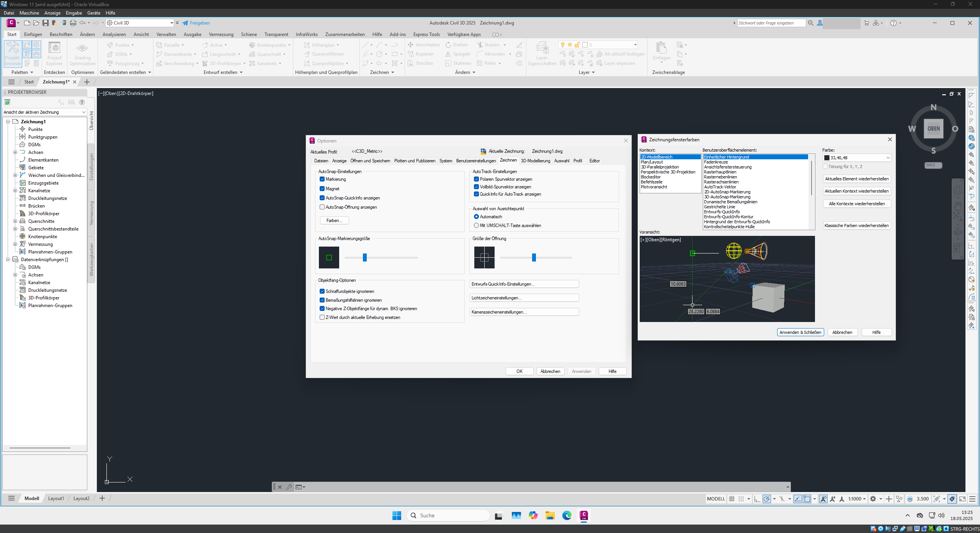Click the Windows Start button
The height and width of the screenshot is (533, 980).
tap(397, 515)
